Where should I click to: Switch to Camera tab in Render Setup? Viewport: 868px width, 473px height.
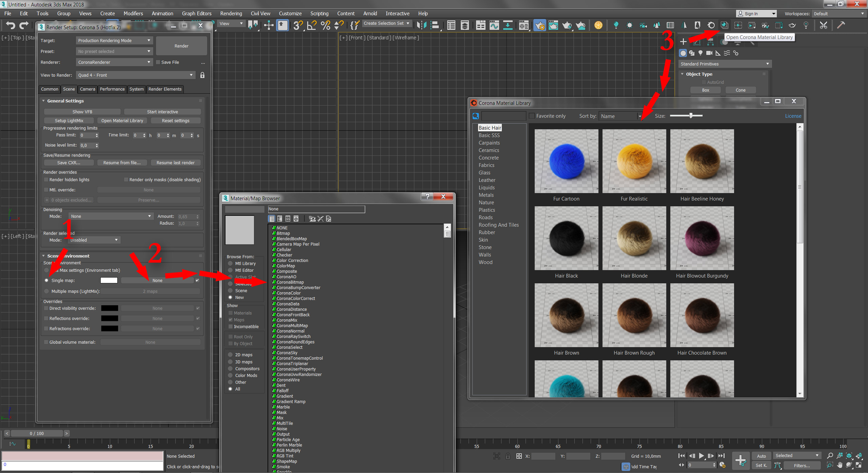pos(87,89)
